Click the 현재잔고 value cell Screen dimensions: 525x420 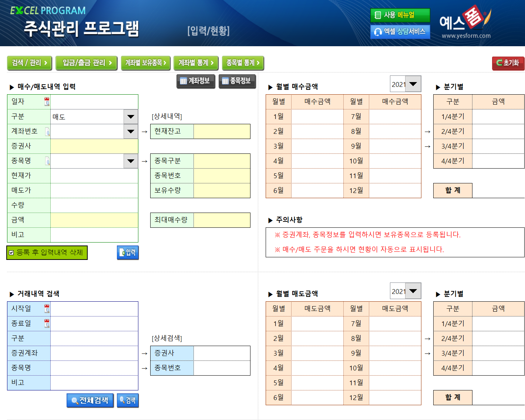click(222, 131)
